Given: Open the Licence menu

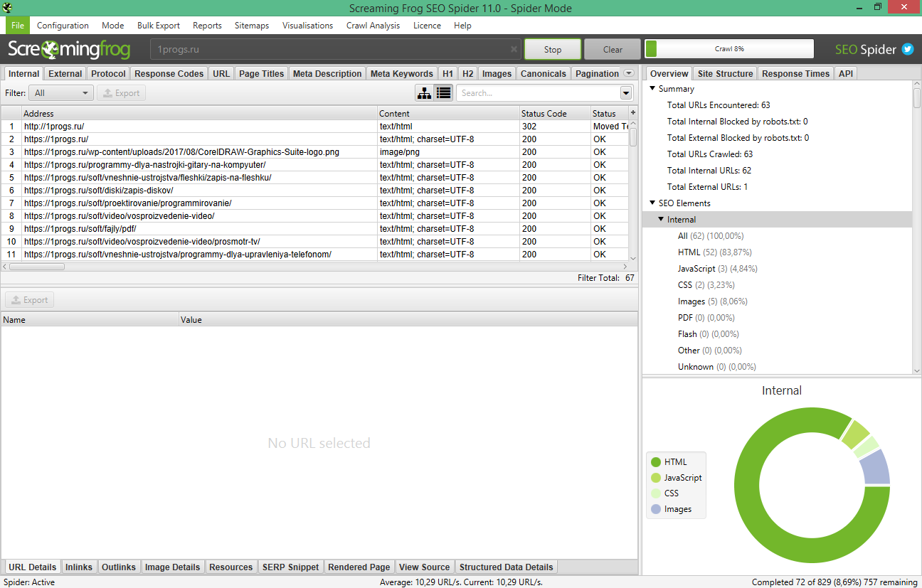Looking at the screenshot, I should (x=427, y=26).
